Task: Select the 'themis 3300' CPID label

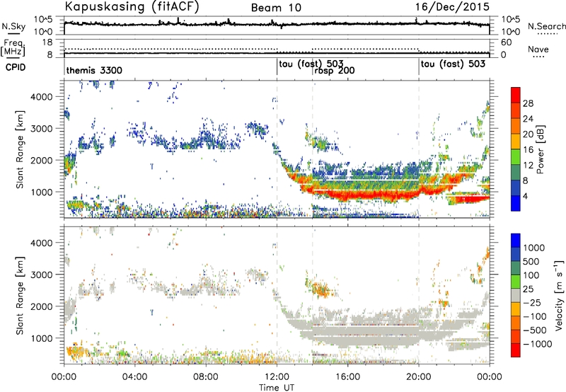Action: point(94,70)
